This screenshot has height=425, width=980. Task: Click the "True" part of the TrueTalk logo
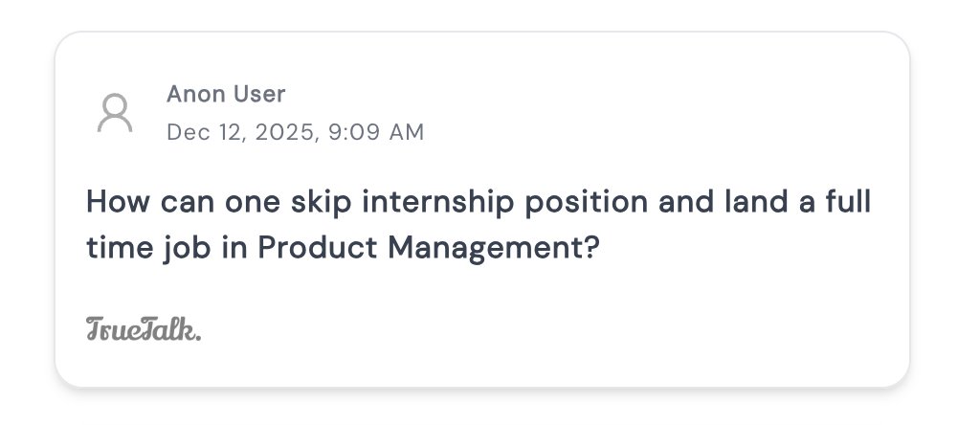click(x=113, y=329)
